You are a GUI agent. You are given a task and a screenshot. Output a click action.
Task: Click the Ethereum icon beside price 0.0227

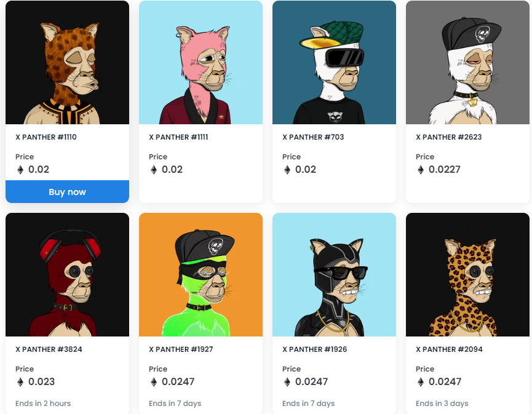point(421,170)
